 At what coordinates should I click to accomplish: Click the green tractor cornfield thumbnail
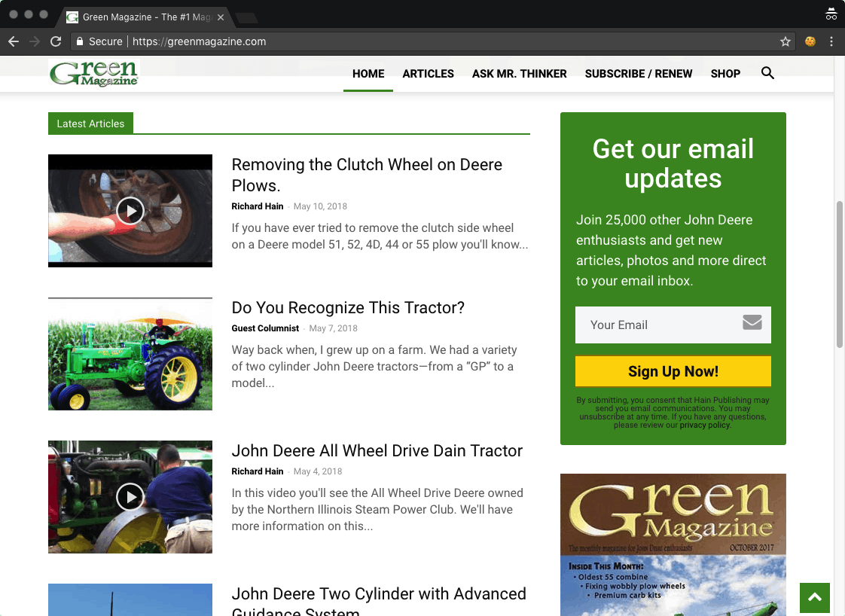click(x=130, y=354)
